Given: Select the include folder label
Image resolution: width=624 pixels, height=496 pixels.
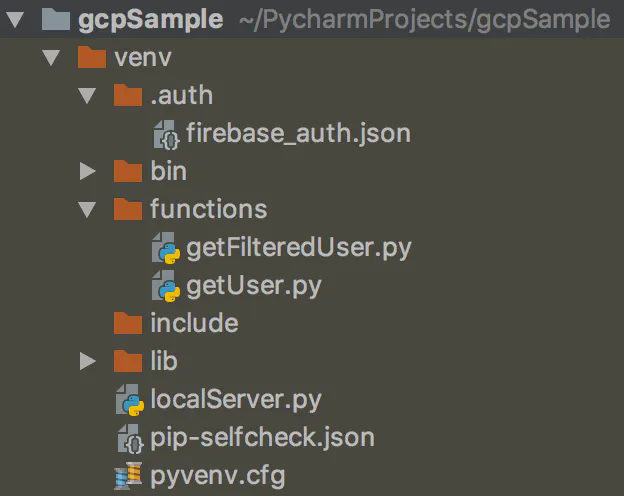Looking at the screenshot, I should coord(194,323).
